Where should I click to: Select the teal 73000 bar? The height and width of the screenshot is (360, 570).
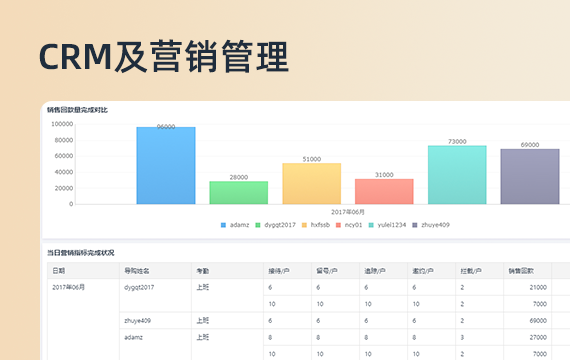pos(457,175)
